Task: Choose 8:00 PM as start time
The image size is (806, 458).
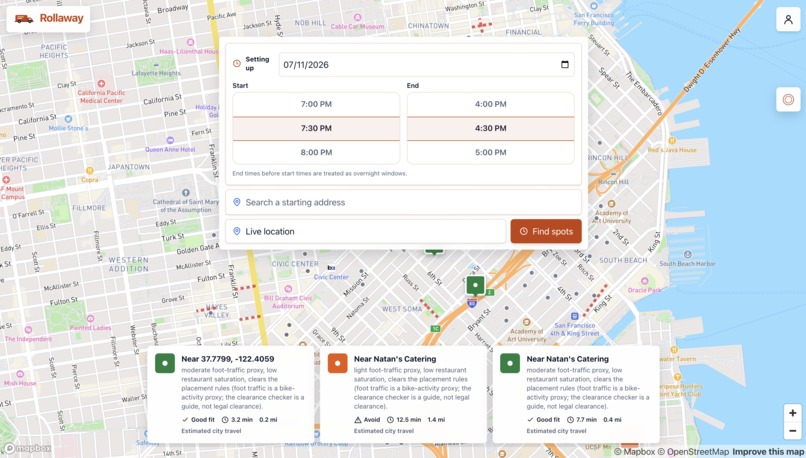Action: 316,153
